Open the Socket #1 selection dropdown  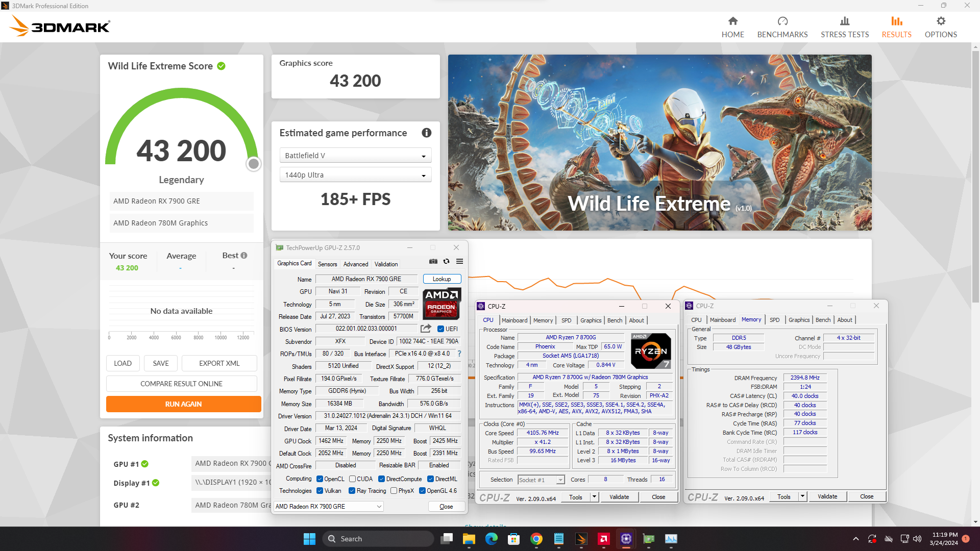(541, 480)
